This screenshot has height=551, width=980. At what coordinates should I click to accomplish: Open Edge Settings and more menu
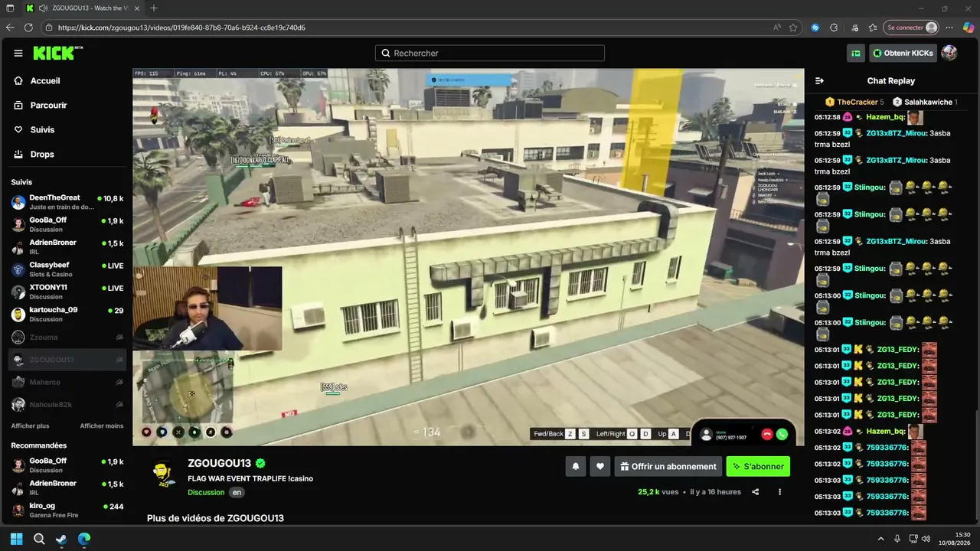pyautogui.click(x=951, y=28)
